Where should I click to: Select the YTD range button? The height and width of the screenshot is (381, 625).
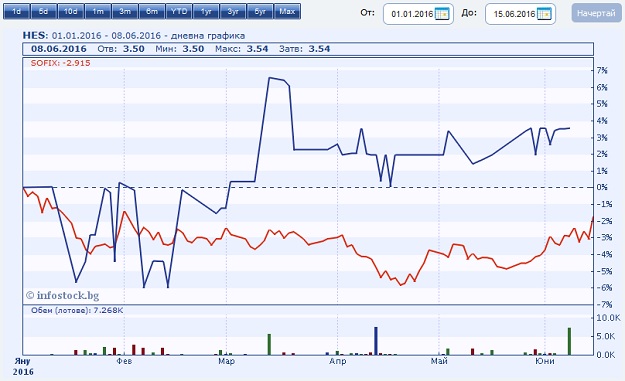click(x=179, y=12)
